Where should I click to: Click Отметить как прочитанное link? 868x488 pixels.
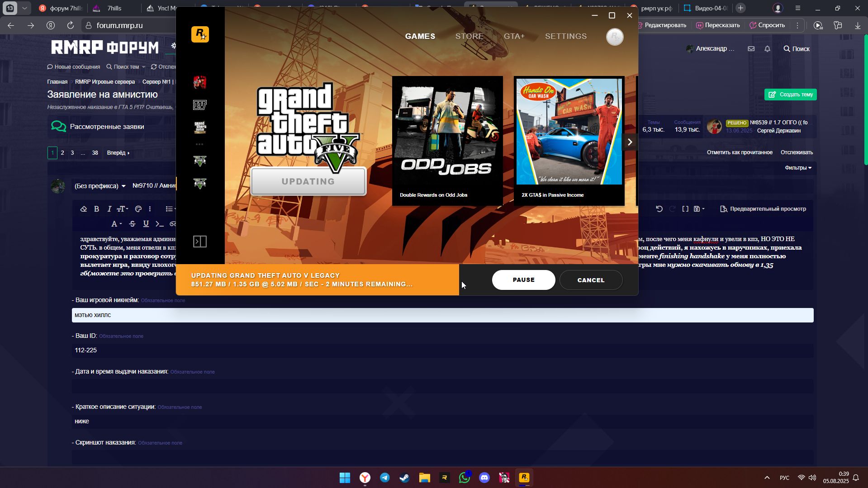point(740,152)
